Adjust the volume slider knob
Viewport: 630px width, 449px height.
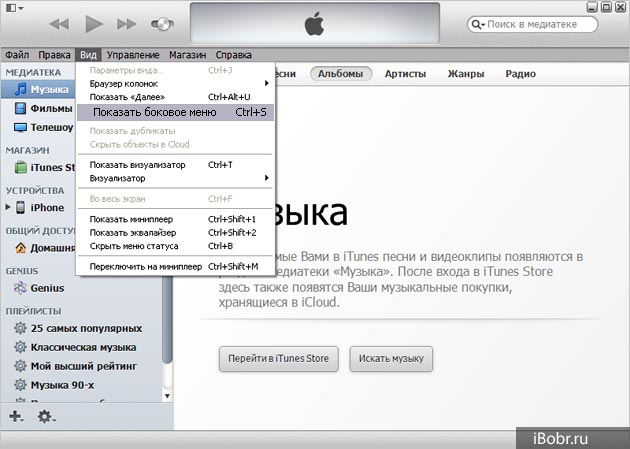pos(162,24)
